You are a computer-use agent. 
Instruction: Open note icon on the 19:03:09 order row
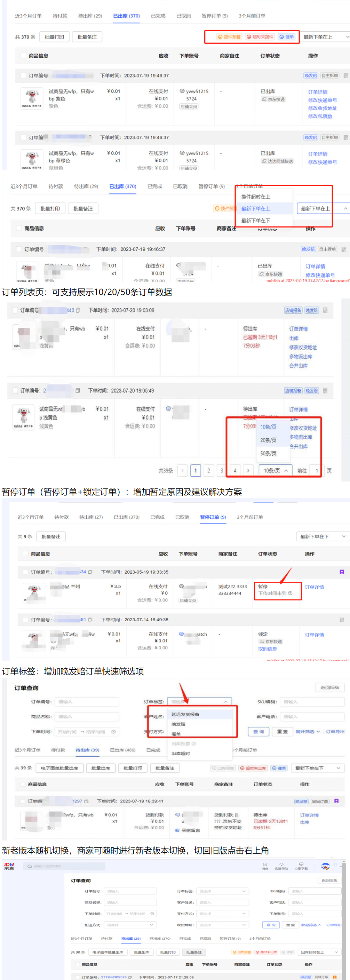pos(325,310)
